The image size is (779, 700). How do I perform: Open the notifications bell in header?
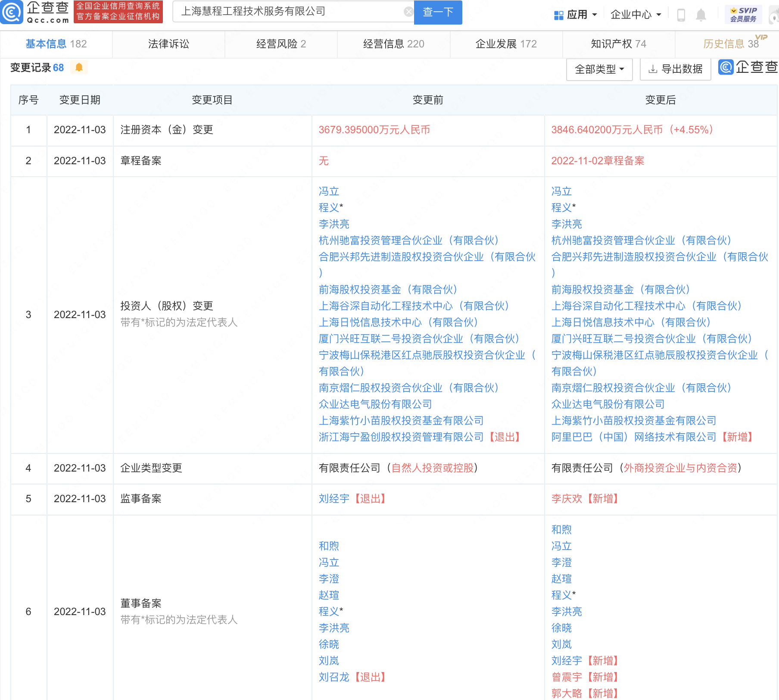(701, 15)
